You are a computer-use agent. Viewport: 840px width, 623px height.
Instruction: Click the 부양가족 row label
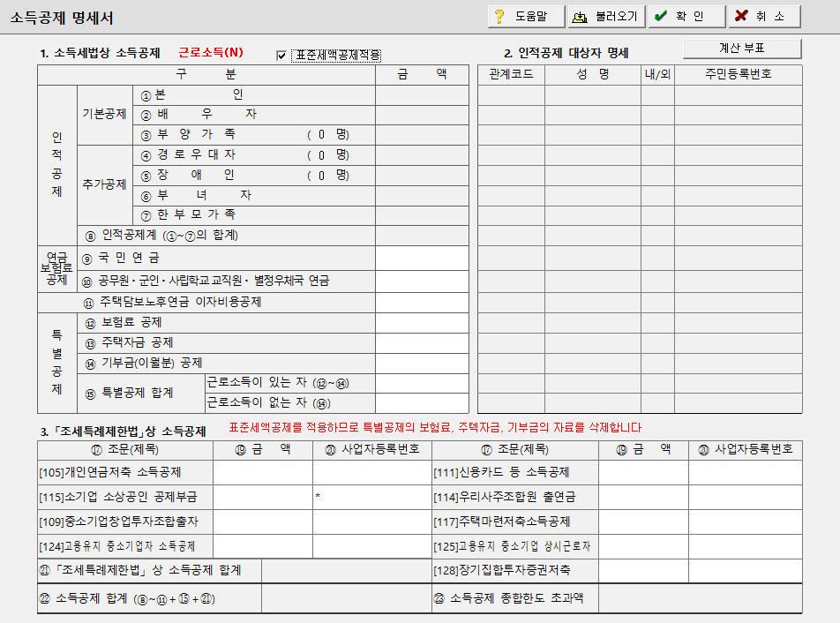point(188,134)
